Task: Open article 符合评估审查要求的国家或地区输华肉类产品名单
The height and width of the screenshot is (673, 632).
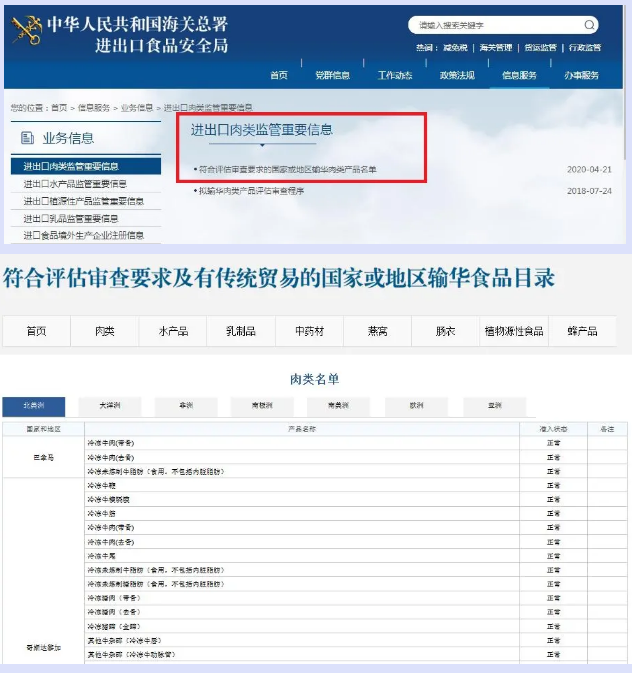Action: [x=287, y=170]
